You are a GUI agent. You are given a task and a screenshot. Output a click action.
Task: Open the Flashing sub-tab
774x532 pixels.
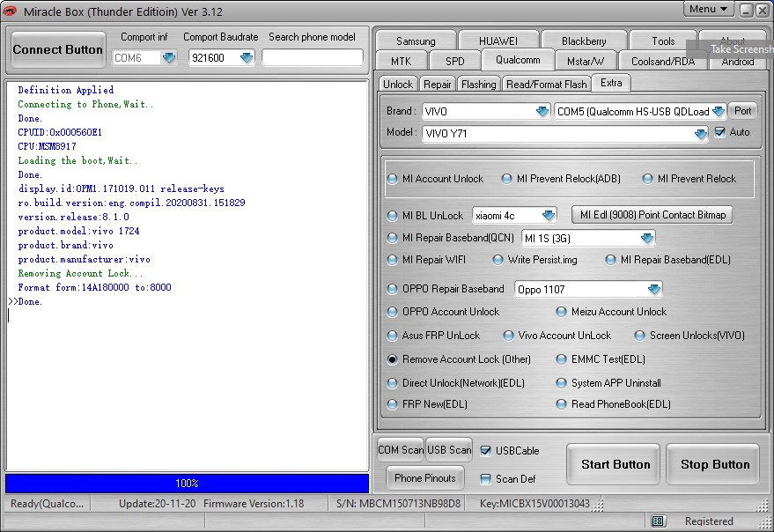pos(478,85)
